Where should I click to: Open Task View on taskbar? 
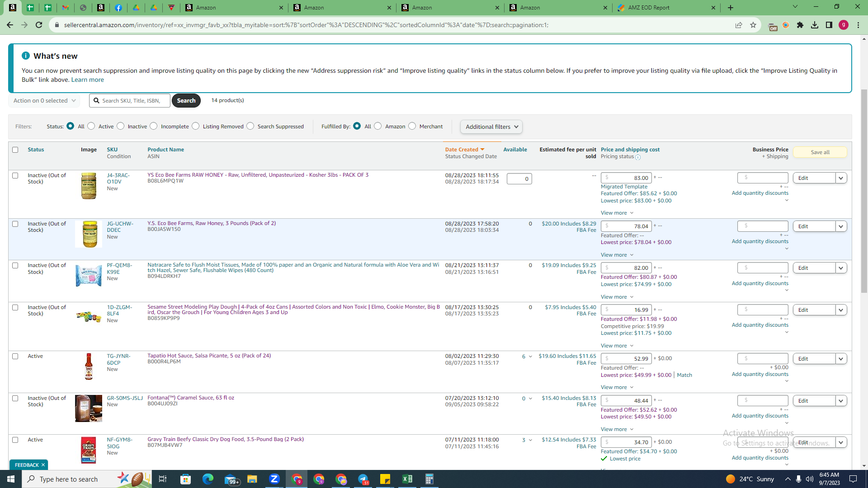point(163,479)
